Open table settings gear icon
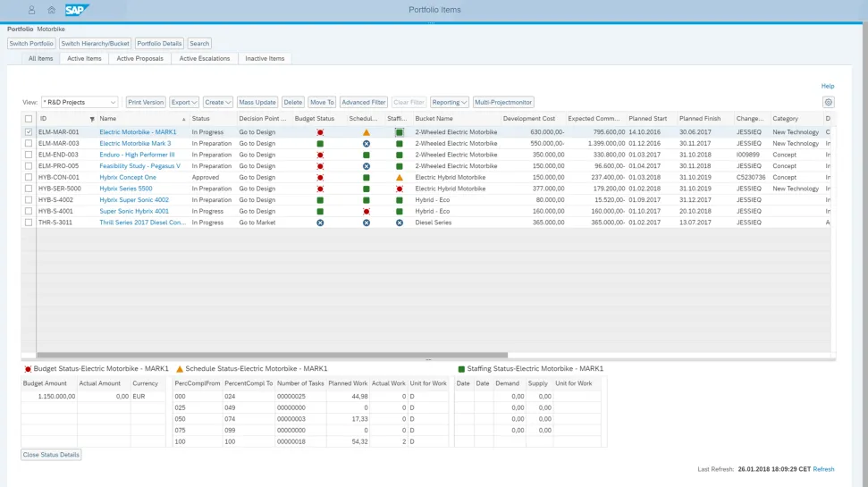 pyautogui.click(x=828, y=103)
